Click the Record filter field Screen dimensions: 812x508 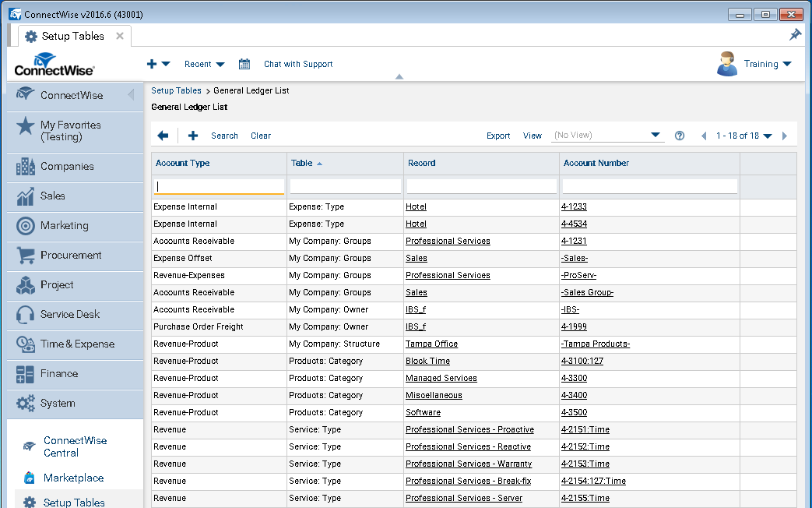click(482, 187)
